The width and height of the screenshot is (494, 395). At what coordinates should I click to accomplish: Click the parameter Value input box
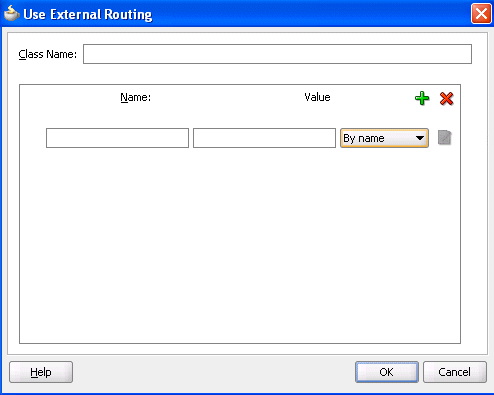click(x=264, y=138)
